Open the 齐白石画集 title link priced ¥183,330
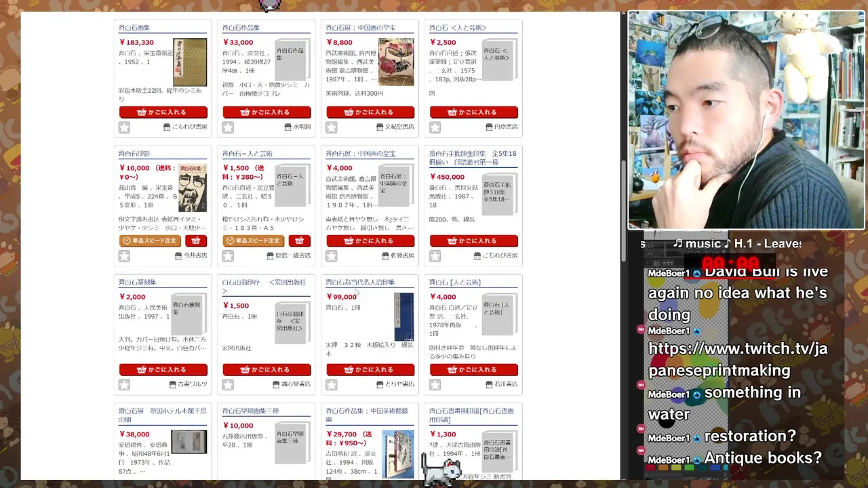868x488 pixels. click(x=134, y=28)
